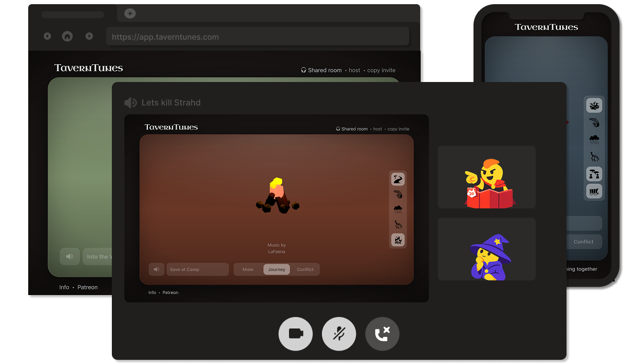Toggle the camera in the call controls
Image resolution: width=624 pixels, height=364 pixels.
click(x=295, y=334)
